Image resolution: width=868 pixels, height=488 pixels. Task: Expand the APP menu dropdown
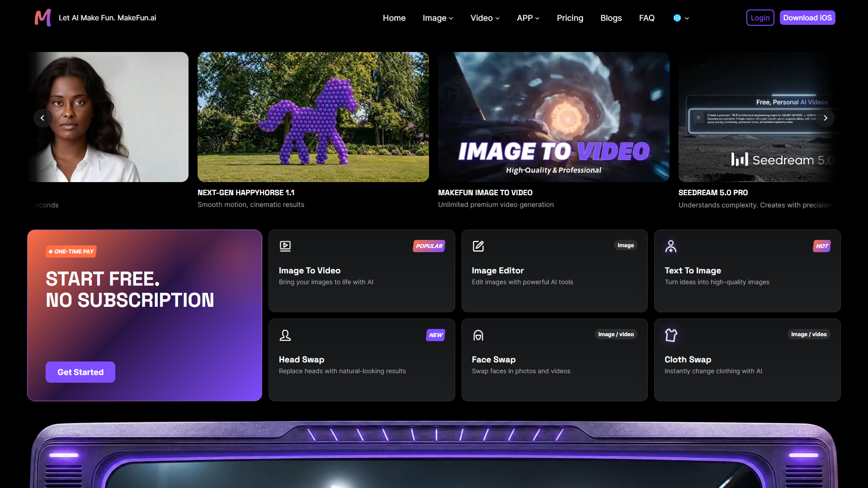[x=528, y=18]
